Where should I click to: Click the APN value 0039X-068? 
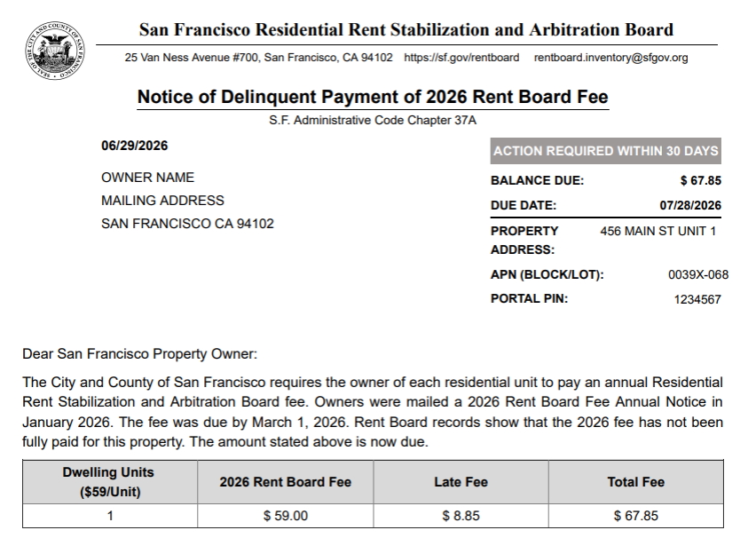coord(698,275)
